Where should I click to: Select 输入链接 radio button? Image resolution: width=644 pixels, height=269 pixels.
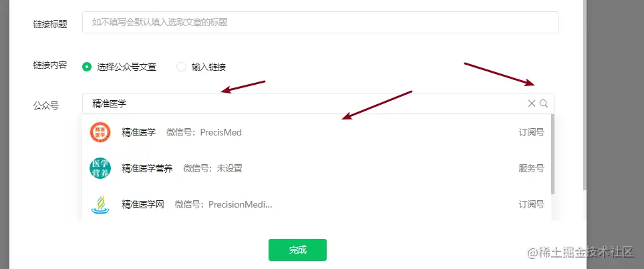click(x=181, y=67)
